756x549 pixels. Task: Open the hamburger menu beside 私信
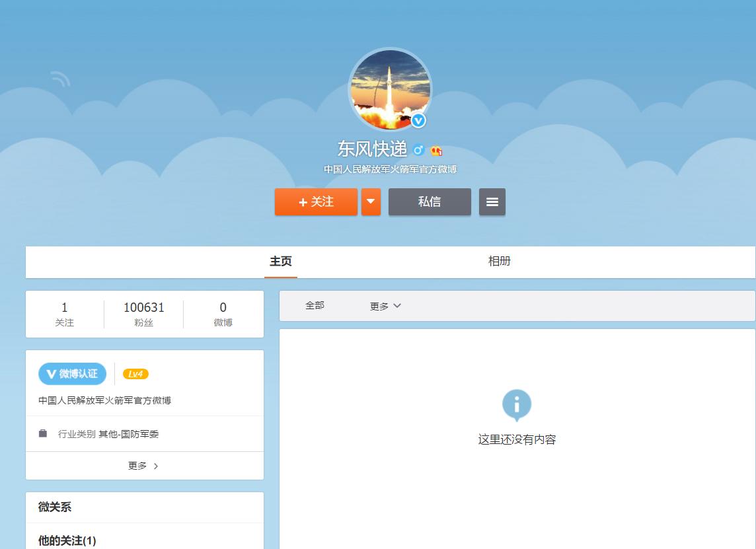tap(492, 202)
